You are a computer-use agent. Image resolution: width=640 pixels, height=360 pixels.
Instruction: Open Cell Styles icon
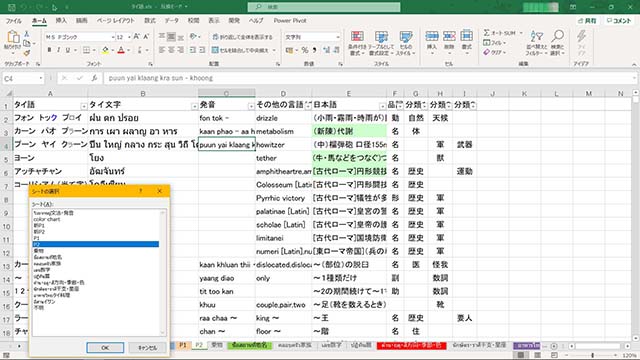(406, 43)
